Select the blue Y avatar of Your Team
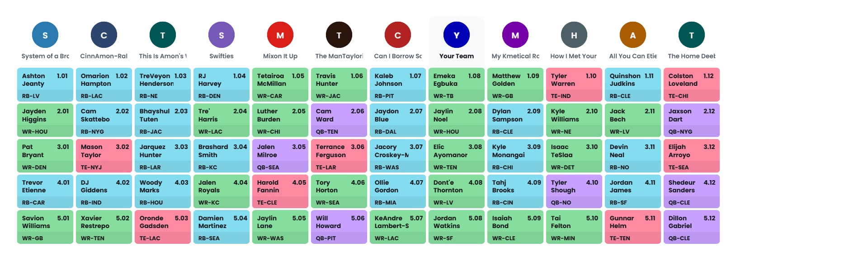Image resolution: width=868 pixels, height=261 pixels. click(457, 35)
